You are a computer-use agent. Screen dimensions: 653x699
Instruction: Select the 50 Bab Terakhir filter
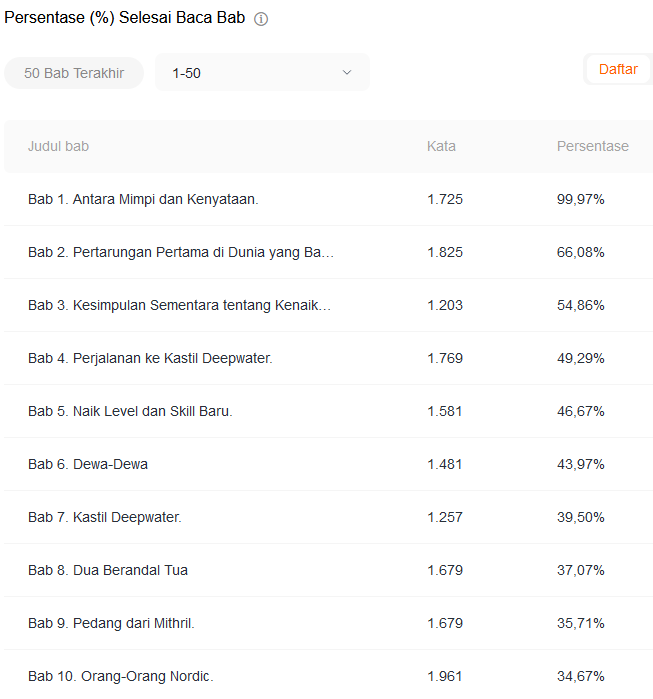click(x=74, y=73)
